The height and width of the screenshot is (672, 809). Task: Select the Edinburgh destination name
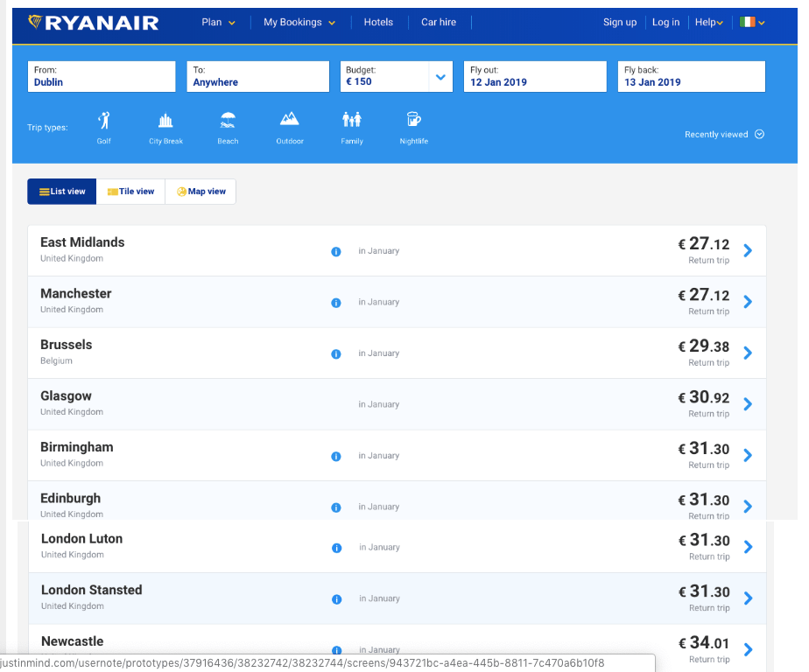pyautogui.click(x=71, y=498)
